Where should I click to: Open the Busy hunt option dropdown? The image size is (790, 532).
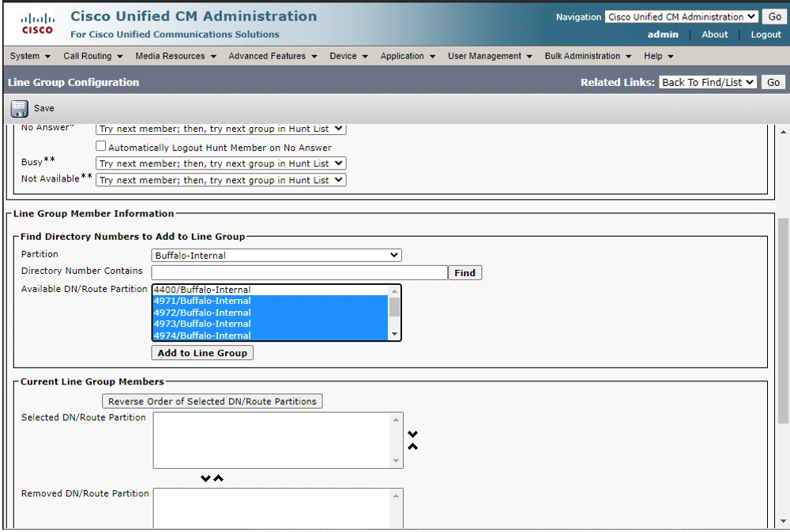pyautogui.click(x=220, y=163)
